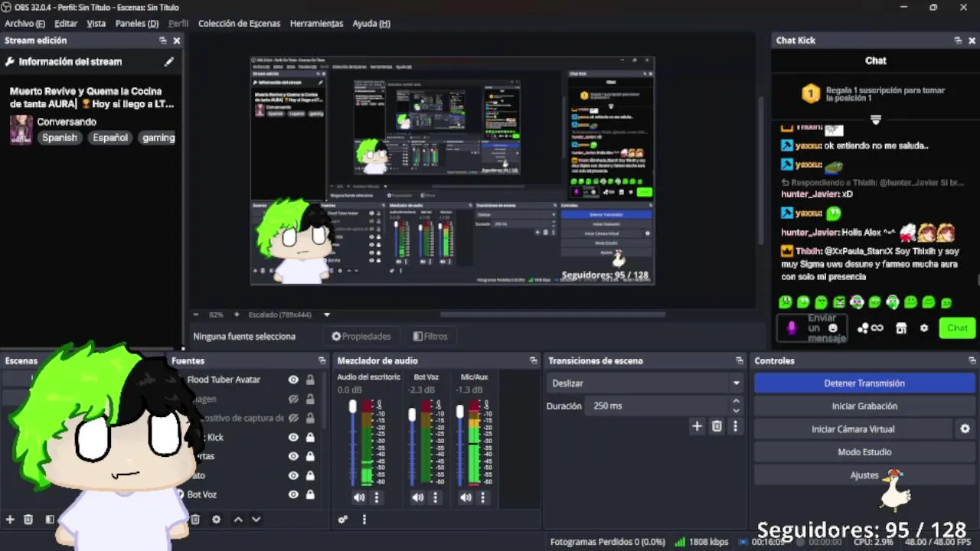980x551 pixels.
Task: Open the Paneles menu
Action: (x=137, y=23)
